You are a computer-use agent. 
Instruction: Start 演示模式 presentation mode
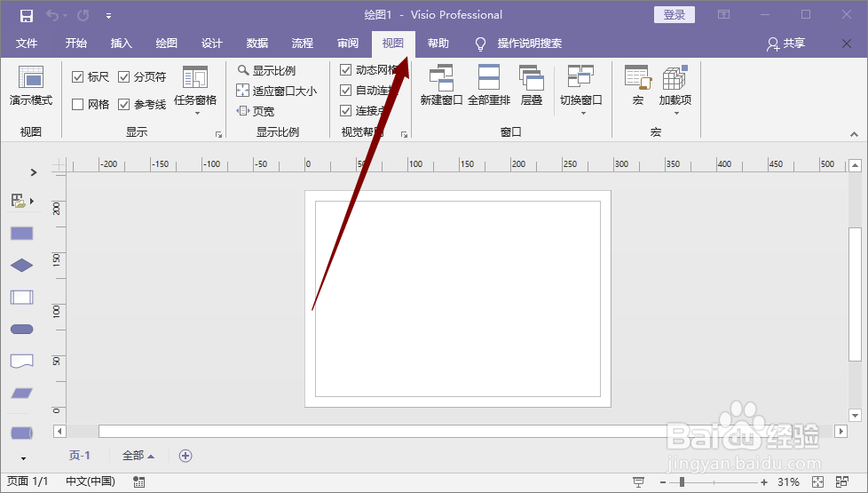coord(31,85)
